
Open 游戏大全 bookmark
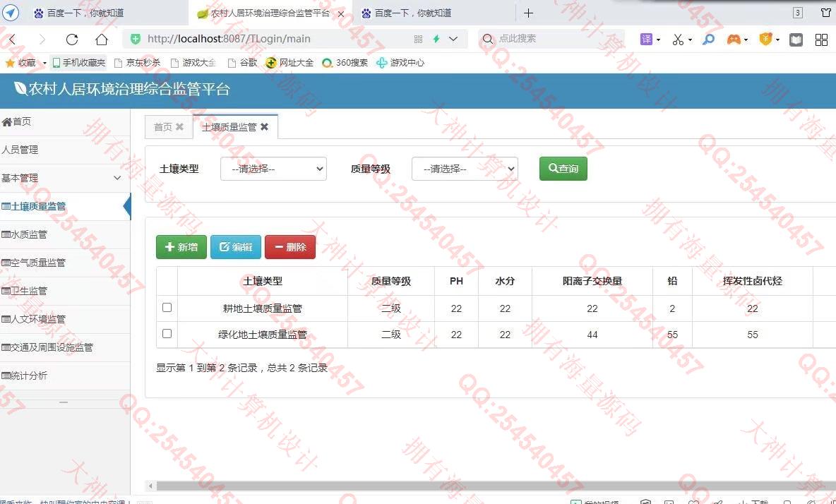(x=193, y=63)
